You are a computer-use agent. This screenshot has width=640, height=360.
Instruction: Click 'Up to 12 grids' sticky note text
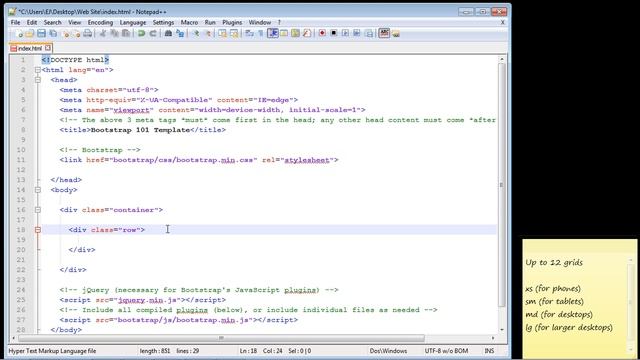point(554,262)
